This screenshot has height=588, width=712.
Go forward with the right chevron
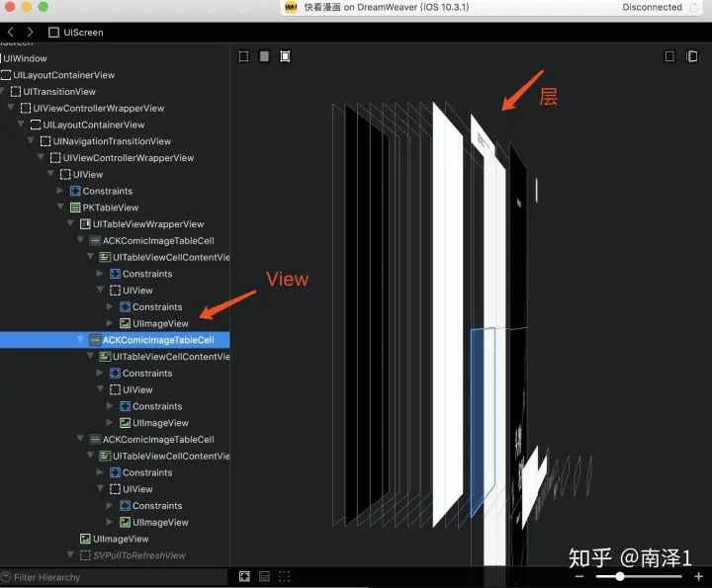click(30, 32)
